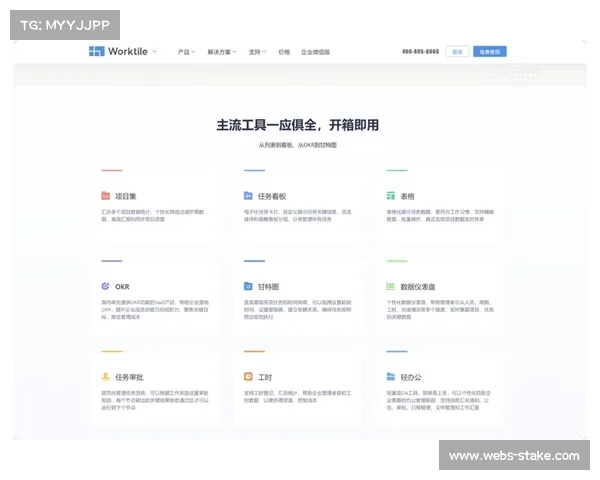
Task: Open the 支持 dropdown menu
Action: tap(257, 52)
